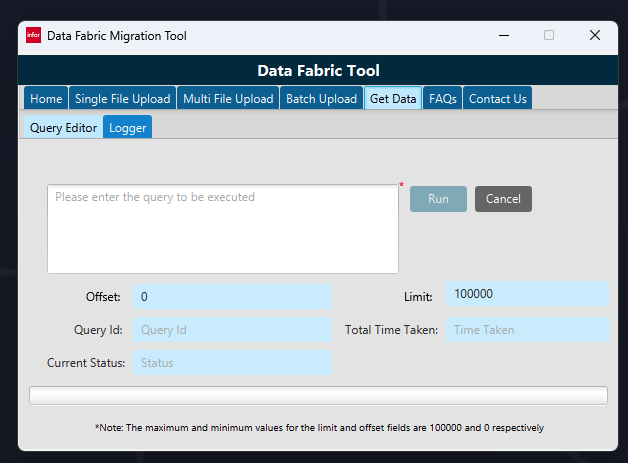Image resolution: width=628 pixels, height=463 pixels.
Task: Focus the Limit field showing 100000
Action: 527,294
